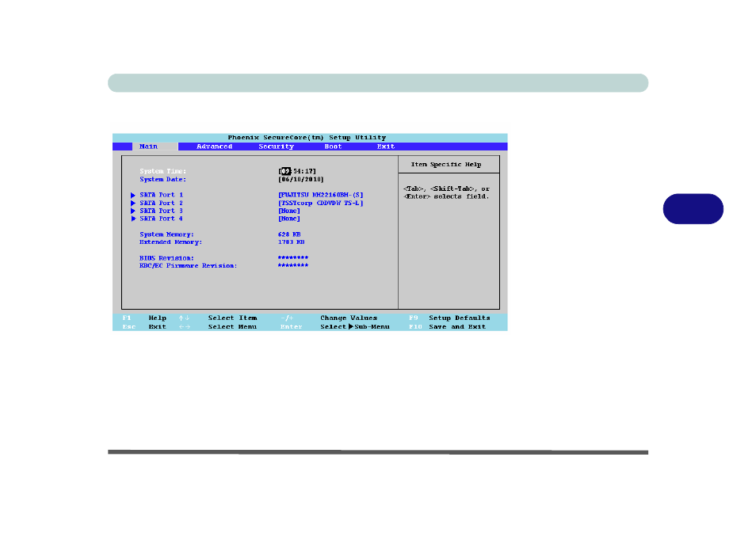Click the System Date label
Image resolution: width=756 pixels, height=533 pixels.
pos(162,179)
